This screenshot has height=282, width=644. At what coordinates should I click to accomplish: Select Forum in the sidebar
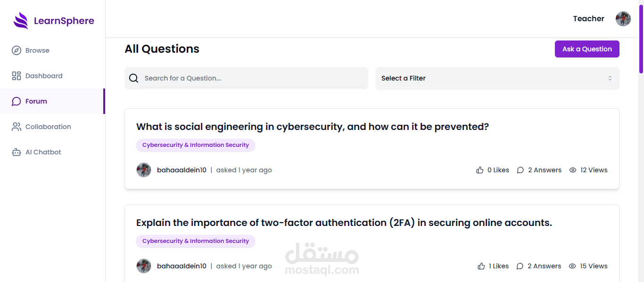tap(36, 101)
